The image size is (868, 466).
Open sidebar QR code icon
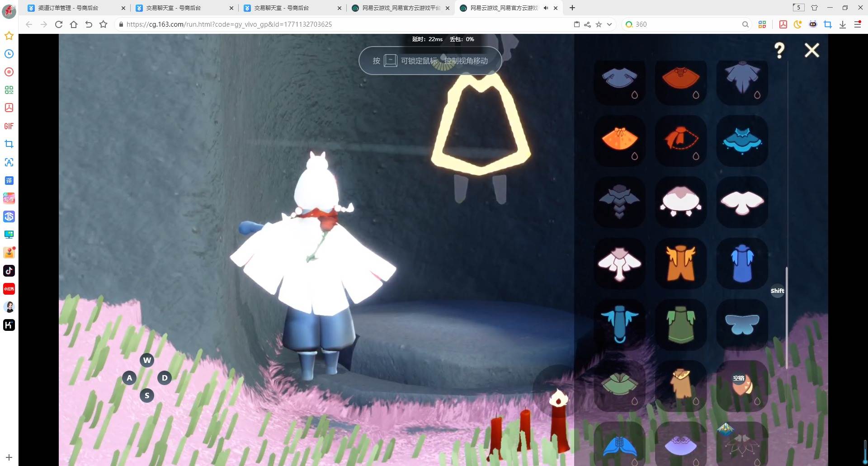[9, 90]
